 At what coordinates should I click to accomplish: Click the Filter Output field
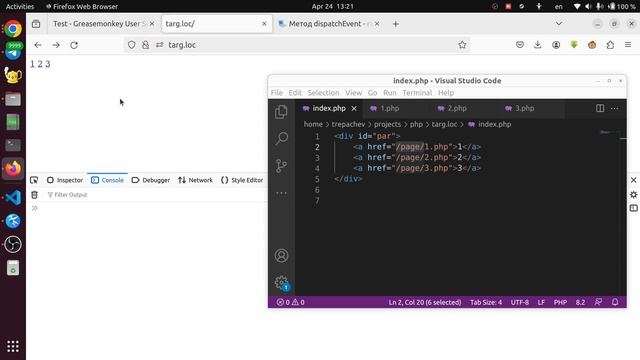tap(155, 195)
